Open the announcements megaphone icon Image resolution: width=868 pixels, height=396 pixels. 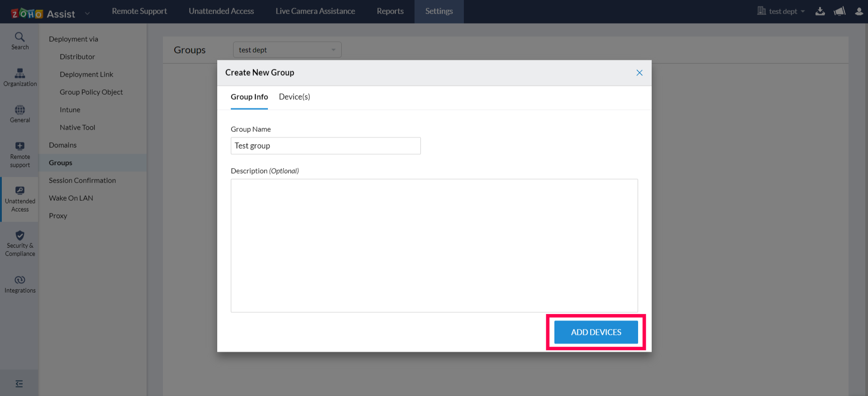coord(839,11)
